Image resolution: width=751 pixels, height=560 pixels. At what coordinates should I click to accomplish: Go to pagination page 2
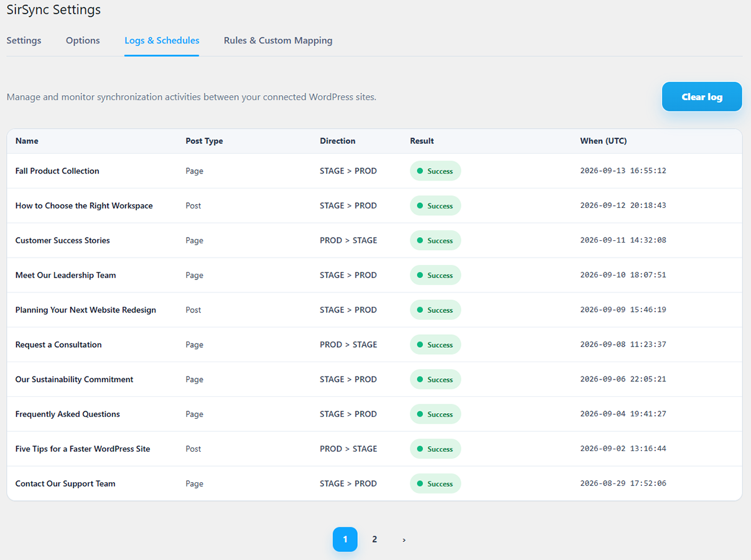(375, 539)
